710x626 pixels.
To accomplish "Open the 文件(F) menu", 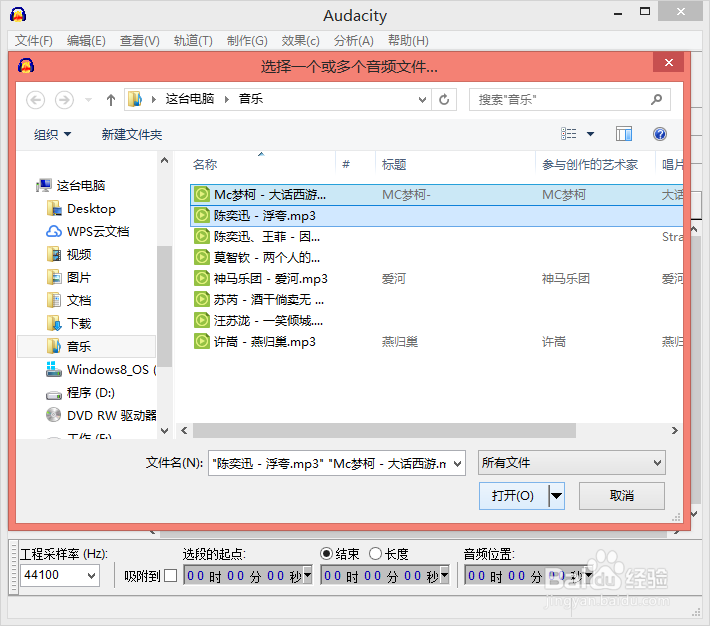I will [x=34, y=41].
